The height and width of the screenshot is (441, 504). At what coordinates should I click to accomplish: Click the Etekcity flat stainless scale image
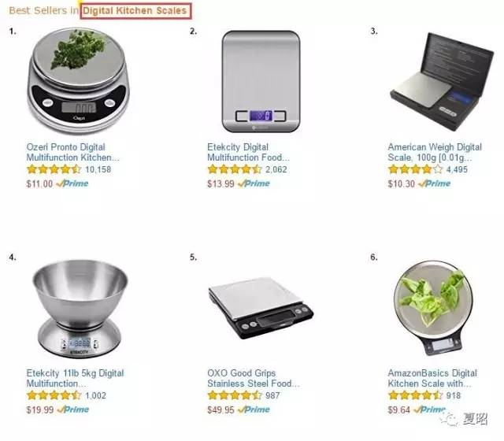(x=261, y=81)
